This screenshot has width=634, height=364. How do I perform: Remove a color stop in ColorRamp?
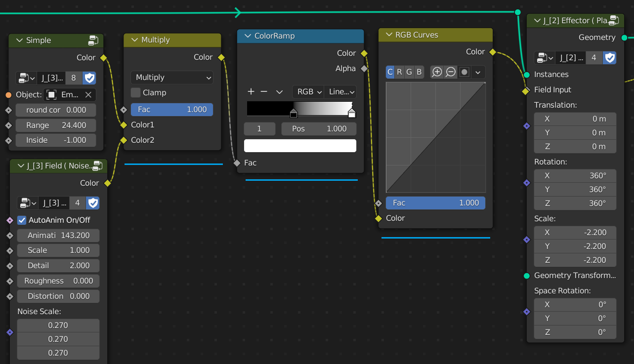pos(264,92)
